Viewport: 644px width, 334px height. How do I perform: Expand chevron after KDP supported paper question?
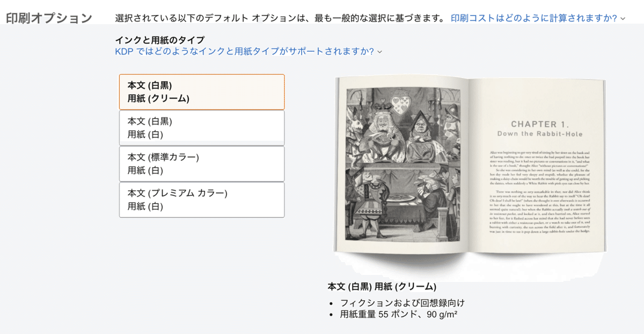(379, 52)
